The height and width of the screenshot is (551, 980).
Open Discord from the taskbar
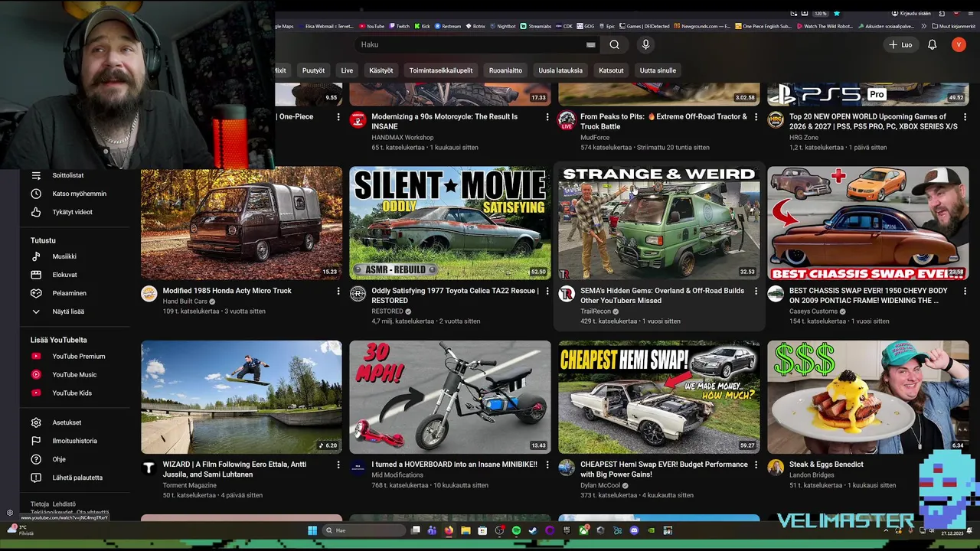coord(634,530)
